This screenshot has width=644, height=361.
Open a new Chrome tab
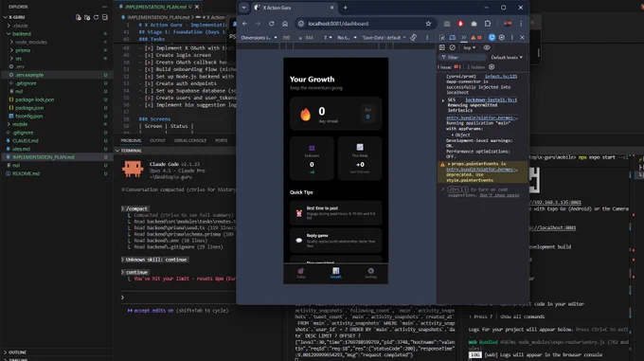(x=345, y=8)
